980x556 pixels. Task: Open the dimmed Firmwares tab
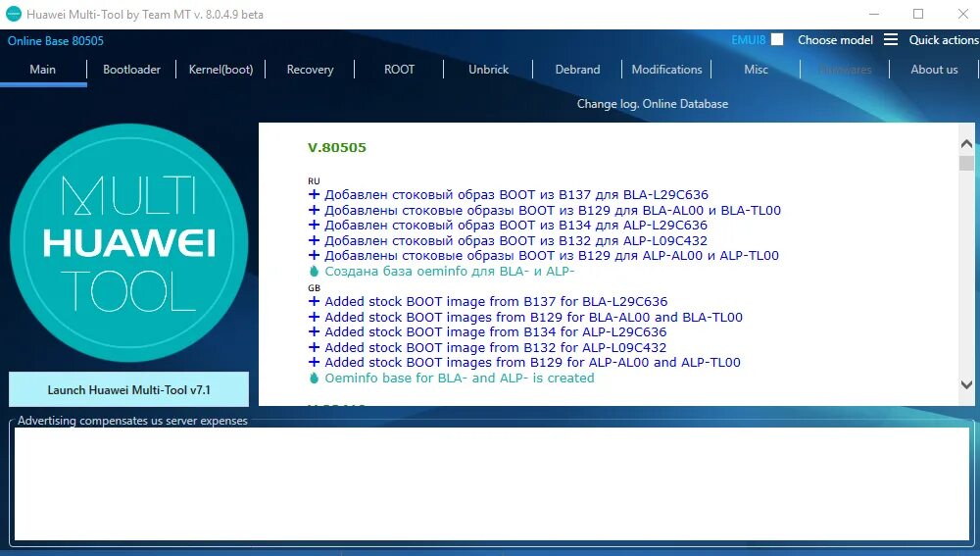(845, 70)
